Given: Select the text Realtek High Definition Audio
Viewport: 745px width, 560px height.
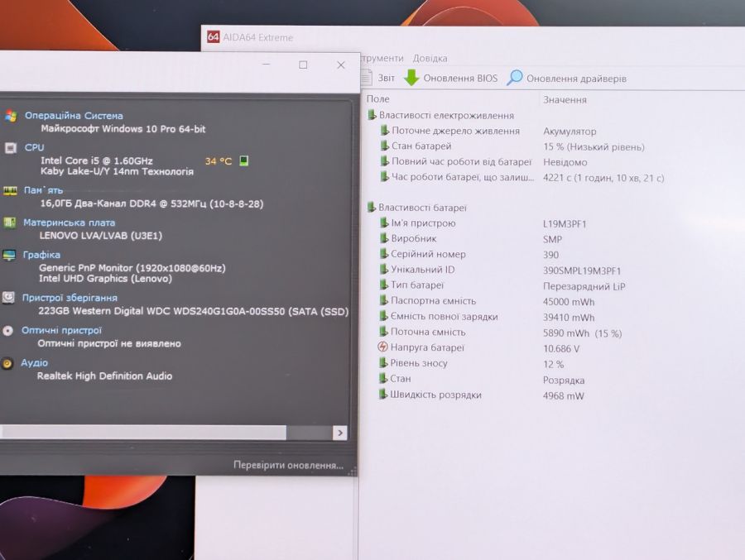Looking at the screenshot, I should click(104, 376).
